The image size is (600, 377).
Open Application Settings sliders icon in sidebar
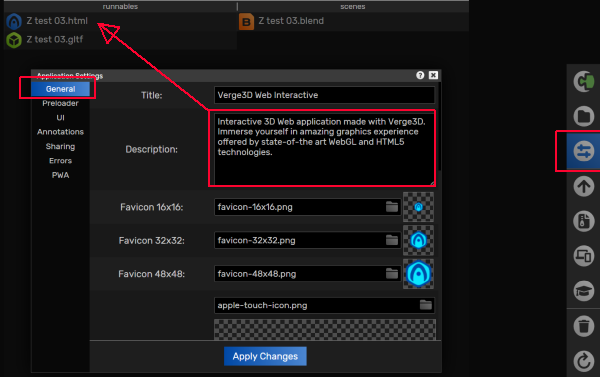pyautogui.click(x=584, y=151)
